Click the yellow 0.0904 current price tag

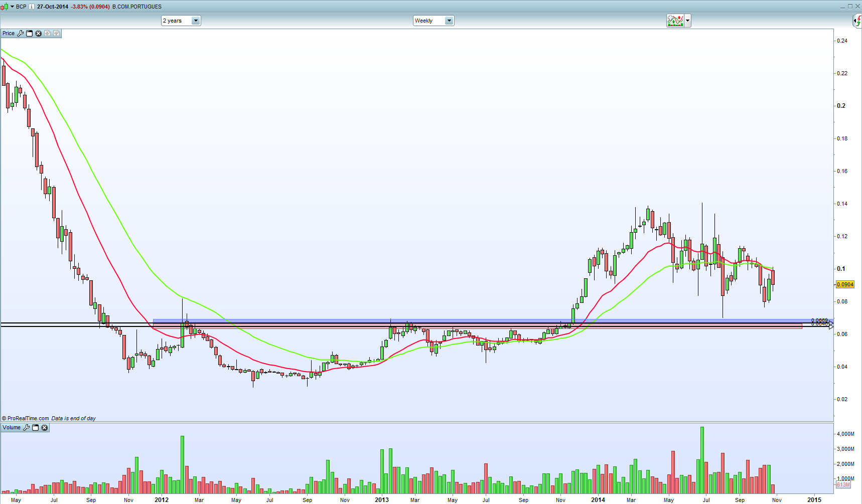[845, 284]
